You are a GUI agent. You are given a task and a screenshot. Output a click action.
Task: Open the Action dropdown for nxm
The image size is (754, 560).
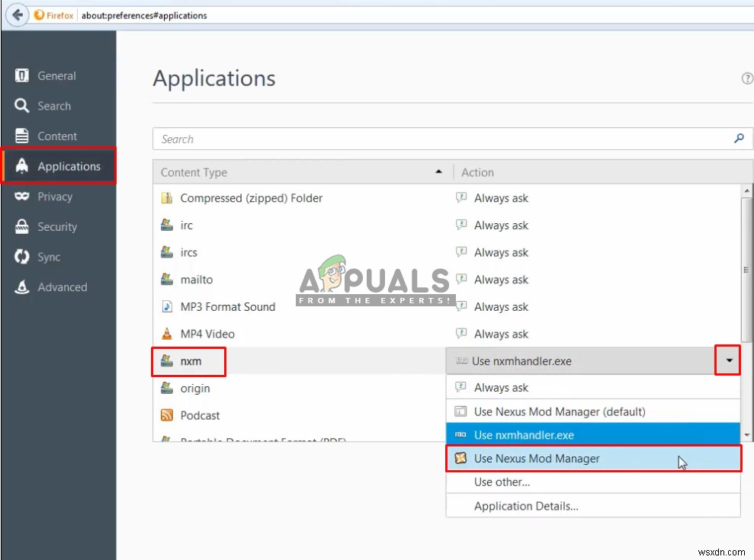(729, 360)
